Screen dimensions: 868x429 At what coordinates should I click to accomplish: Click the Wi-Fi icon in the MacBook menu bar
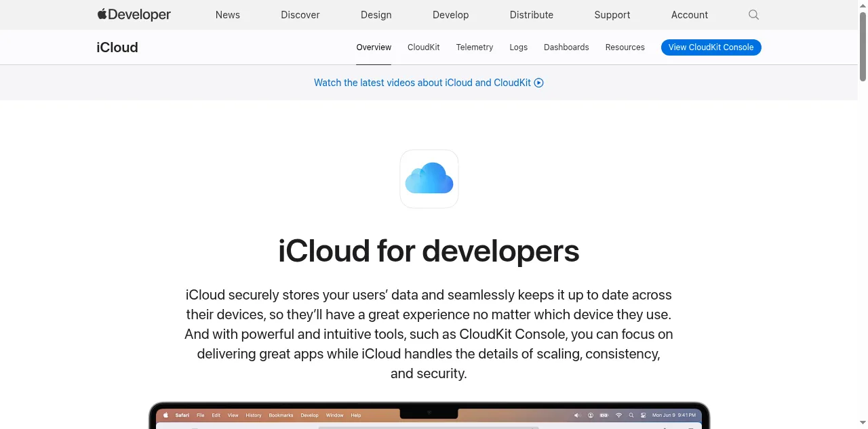(618, 415)
